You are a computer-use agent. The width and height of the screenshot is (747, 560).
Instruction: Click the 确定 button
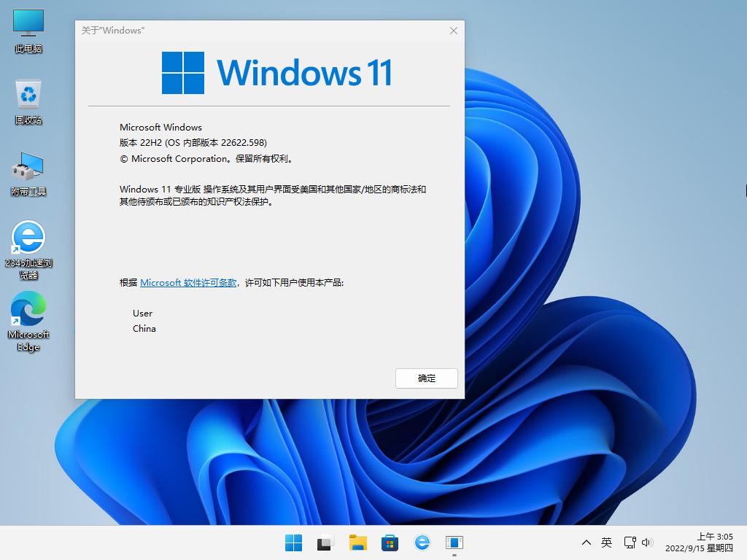426,378
